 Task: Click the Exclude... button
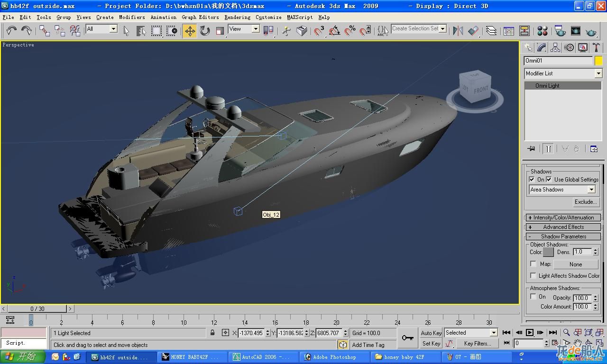586,202
